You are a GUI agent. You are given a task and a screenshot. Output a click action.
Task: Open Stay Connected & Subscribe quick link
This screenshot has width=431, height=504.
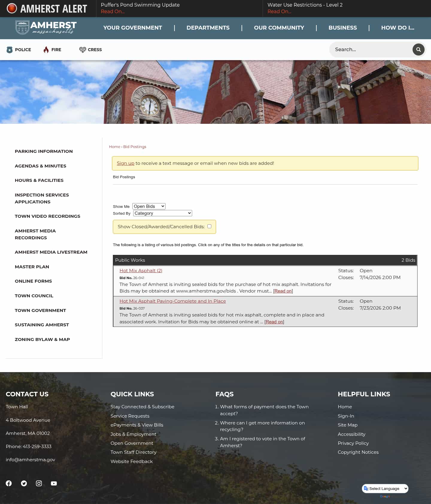[x=142, y=407]
